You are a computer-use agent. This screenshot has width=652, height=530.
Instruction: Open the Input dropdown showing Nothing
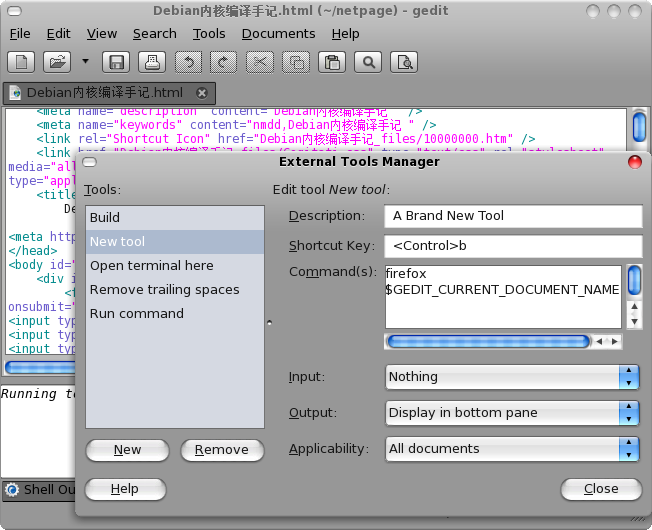512,377
